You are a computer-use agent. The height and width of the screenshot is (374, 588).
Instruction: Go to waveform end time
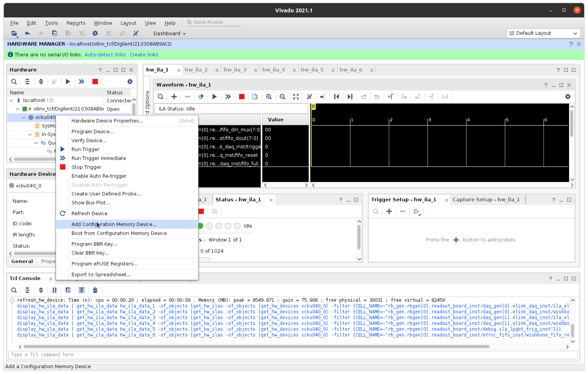point(350,97)
